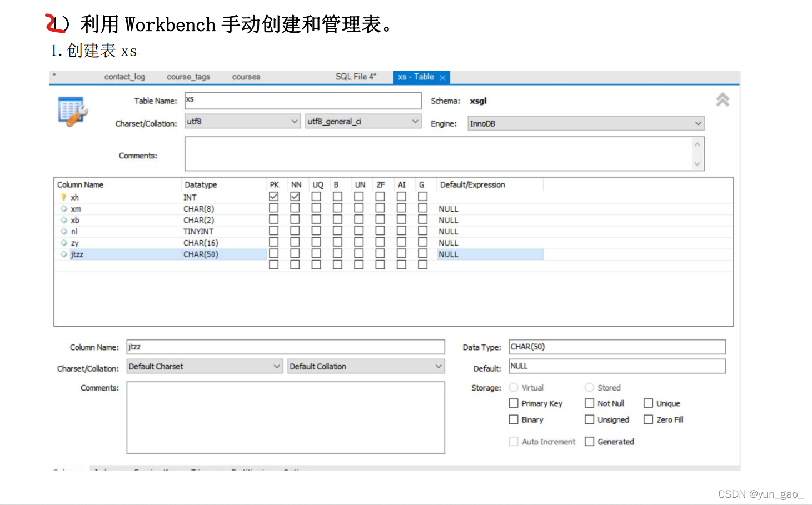Click the table comments scrollbar down arrow

(x=698, y=164)
